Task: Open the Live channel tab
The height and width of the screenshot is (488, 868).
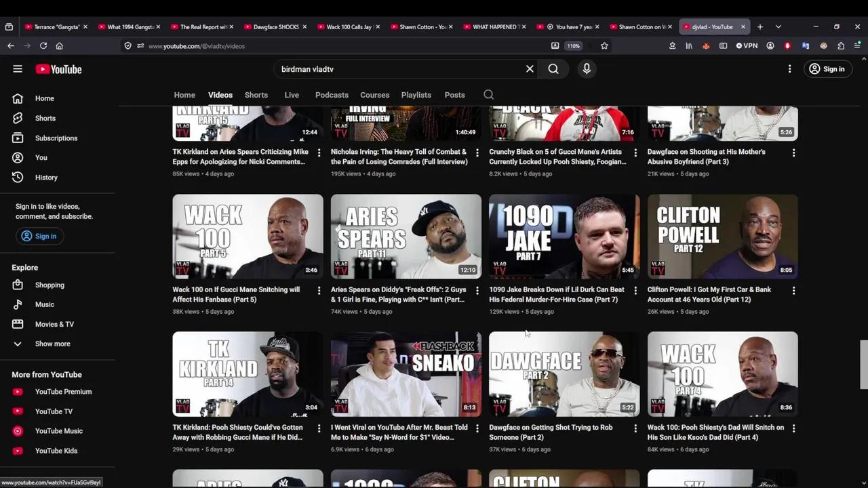Action: tap(292, 95)
